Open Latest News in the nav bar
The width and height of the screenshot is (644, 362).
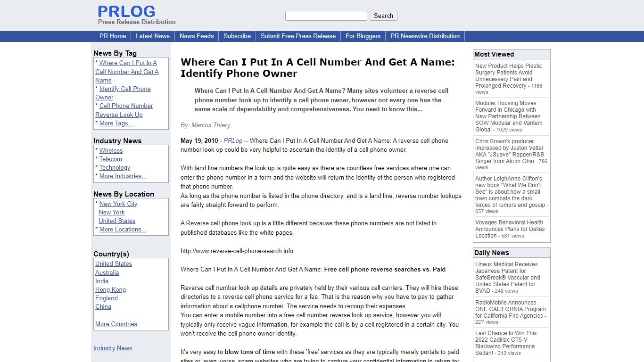(153, 36)
